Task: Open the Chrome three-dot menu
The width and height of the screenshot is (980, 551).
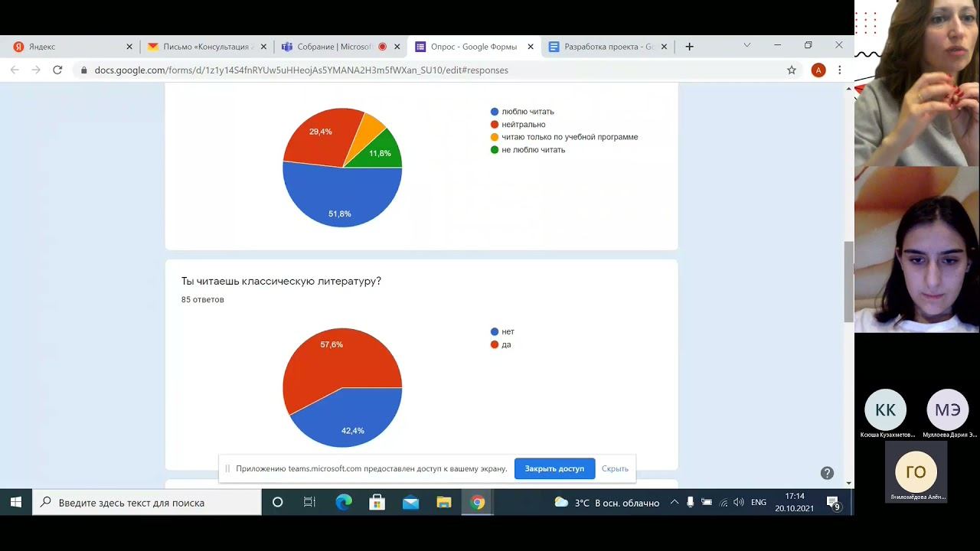Action: click(840, 70)
